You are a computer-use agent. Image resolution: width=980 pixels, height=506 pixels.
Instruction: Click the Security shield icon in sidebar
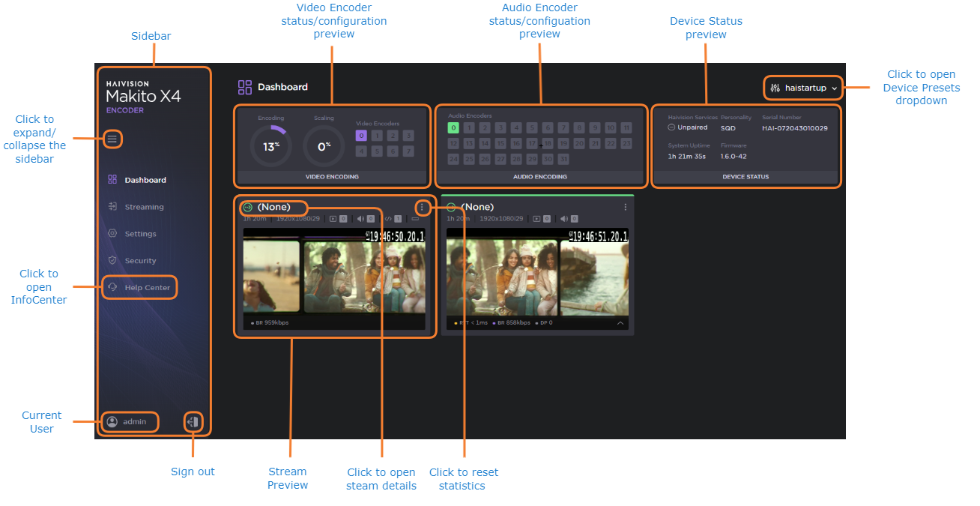coord(111,260)
